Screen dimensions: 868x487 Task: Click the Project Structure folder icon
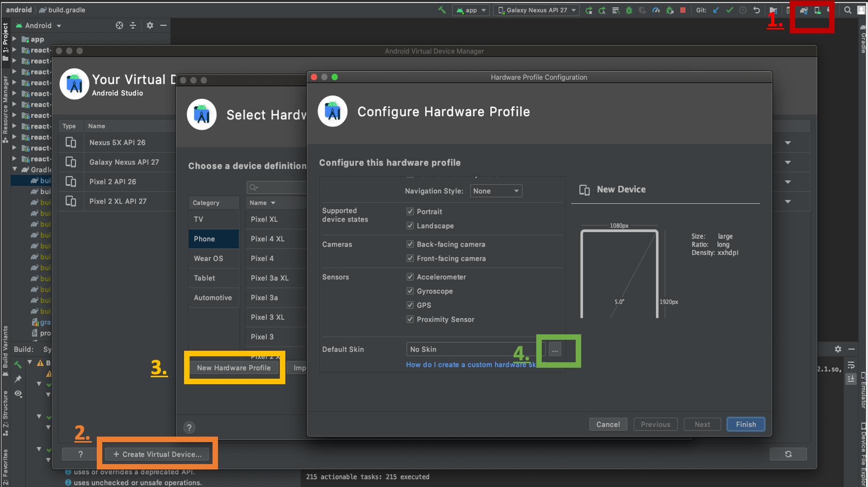click(773, 10)
